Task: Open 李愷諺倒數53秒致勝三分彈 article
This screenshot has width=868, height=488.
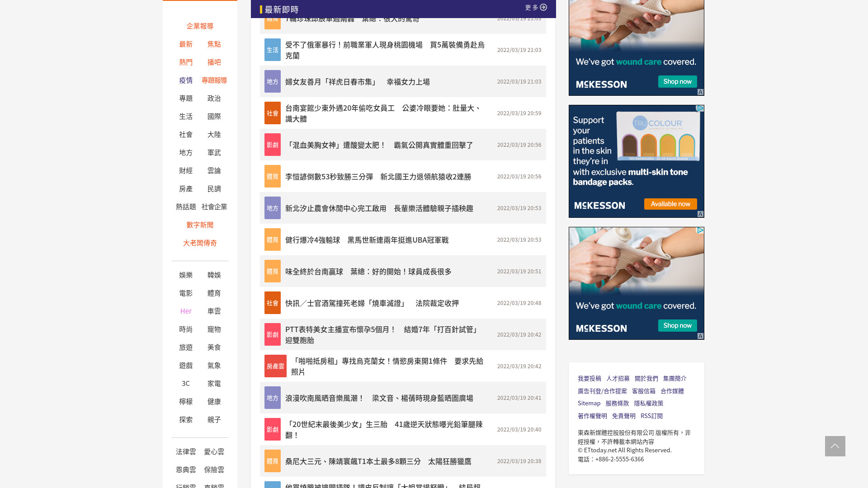Action: (378, 176)
